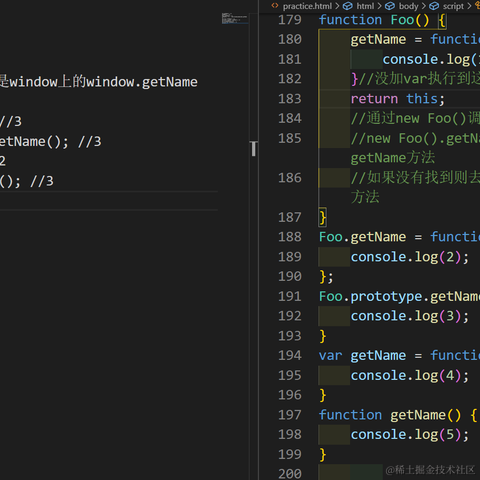The height and width of the screenshot is (480, 480).
Task: Click the html element symbol icon in breadcrumb
Action: coord(348,6)
